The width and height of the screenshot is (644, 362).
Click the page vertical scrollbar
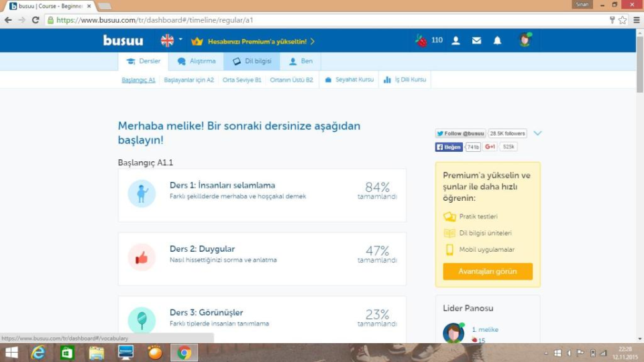pos(640,64)
